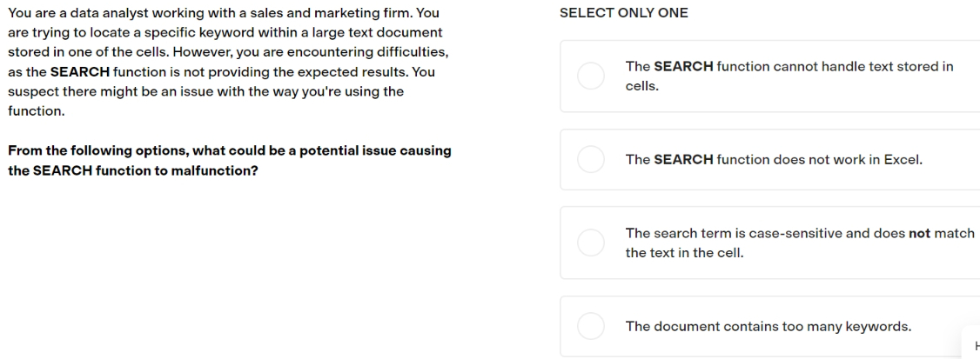
Task: Click the bold question about SEARCH function malfunction
Action: click(x=230, y=161)
